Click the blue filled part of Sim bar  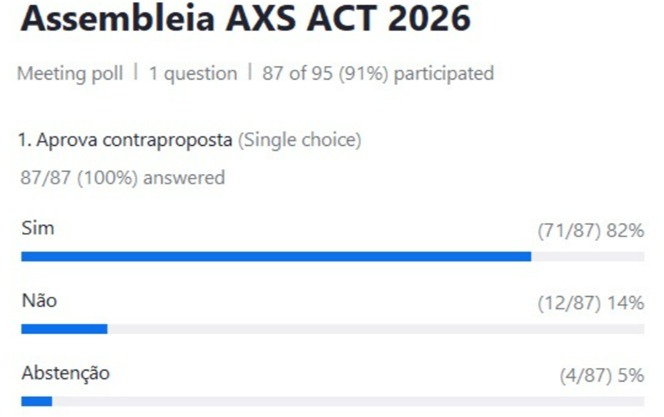[x=275, y=257]
